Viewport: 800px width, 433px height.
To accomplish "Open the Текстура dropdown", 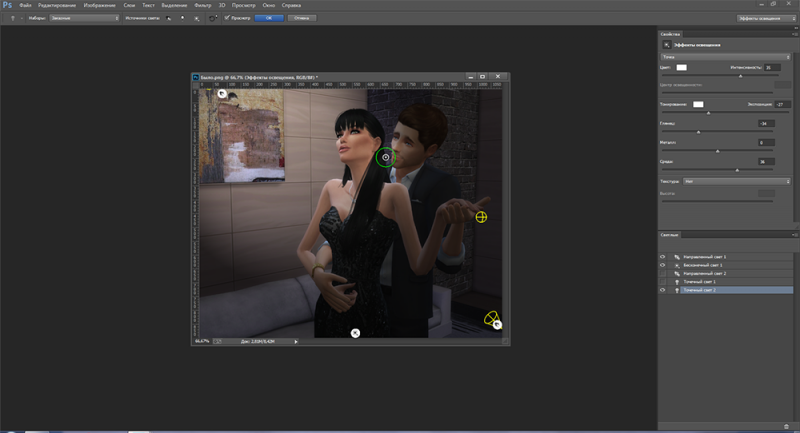I will coord(737,182).
